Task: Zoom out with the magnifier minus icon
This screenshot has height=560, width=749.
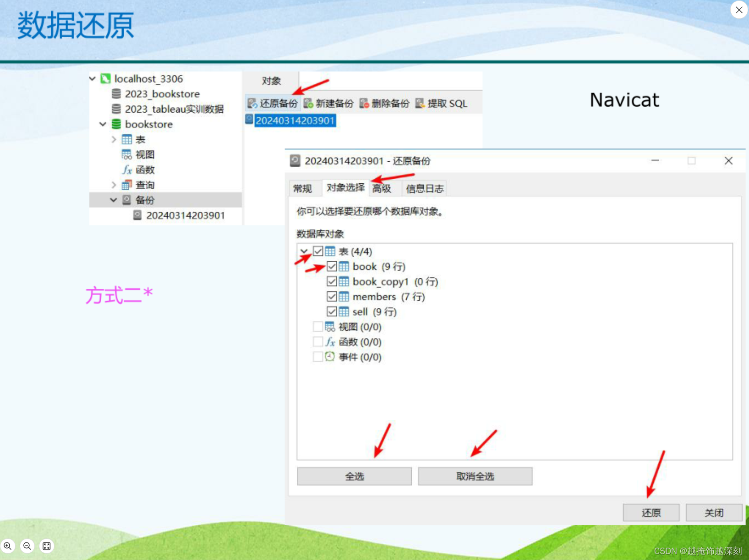Action: 27,546
